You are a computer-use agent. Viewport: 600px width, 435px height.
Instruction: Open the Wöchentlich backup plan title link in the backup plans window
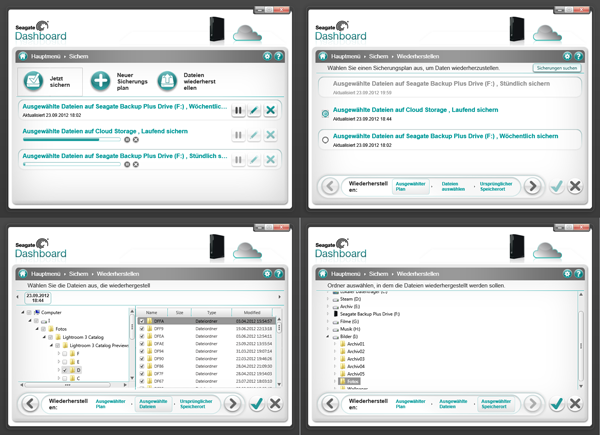[124, 106]
